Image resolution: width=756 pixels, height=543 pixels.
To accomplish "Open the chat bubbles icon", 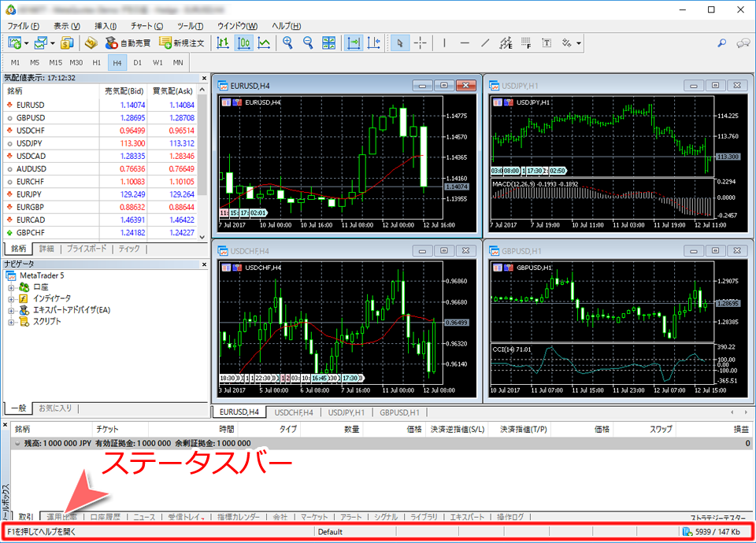I will pos(743,42).
